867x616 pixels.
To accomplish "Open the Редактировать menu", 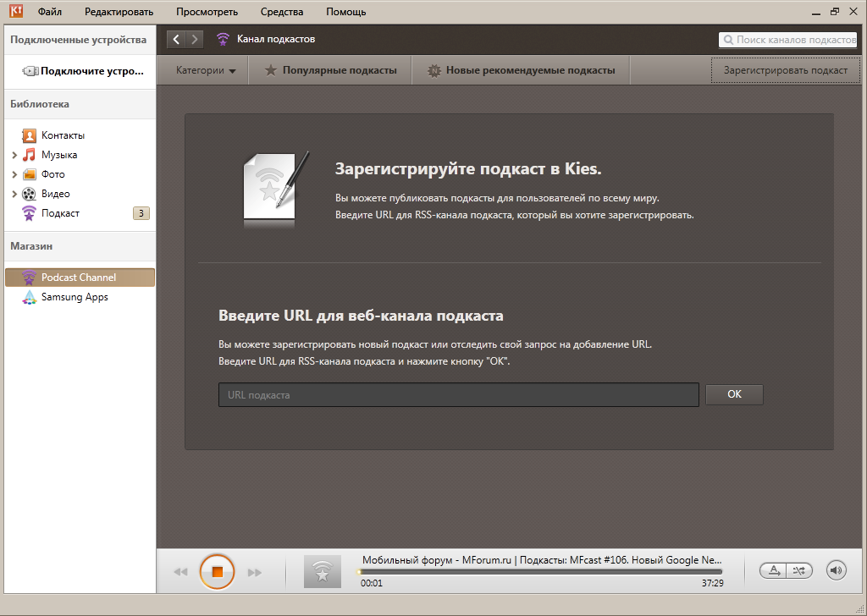I will pyautogui.click(x=119, y=12).
